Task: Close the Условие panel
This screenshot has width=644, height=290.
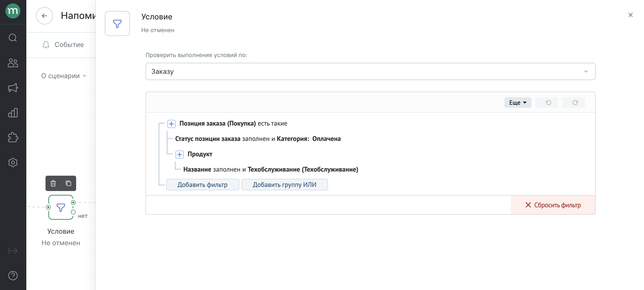Action: pyautogui.click(x=631, y=15)
